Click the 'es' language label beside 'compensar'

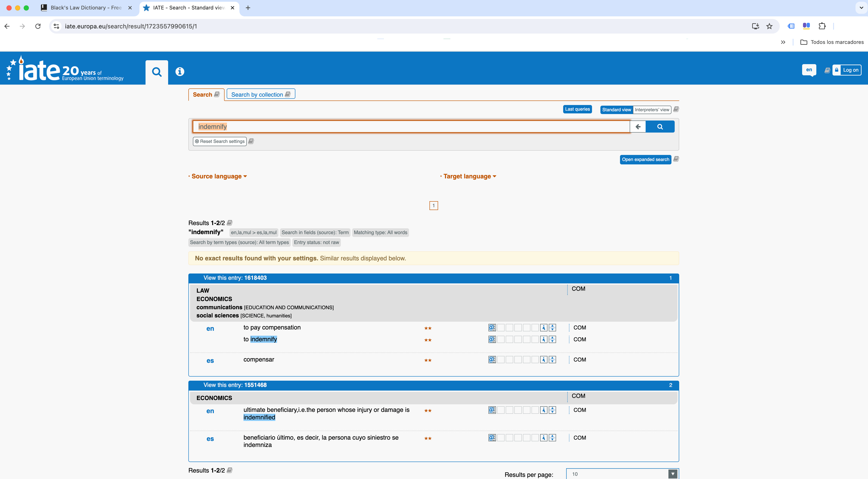[210, 360]
